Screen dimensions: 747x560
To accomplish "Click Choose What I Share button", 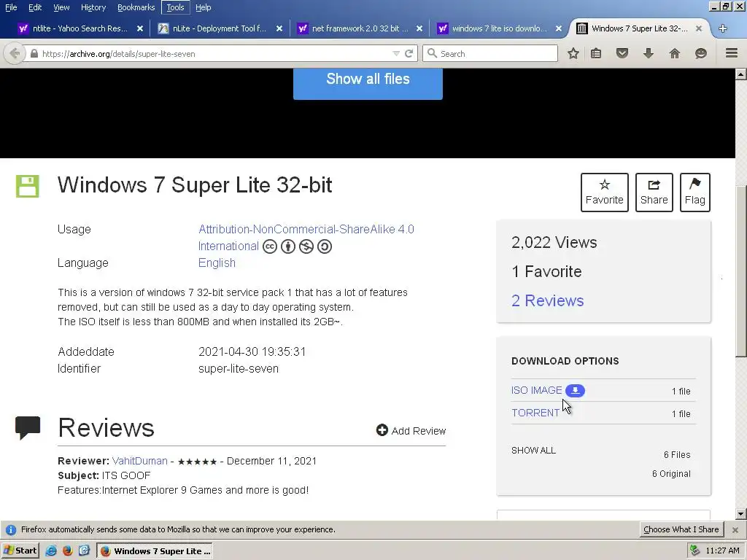I will (x=681, y=529).
